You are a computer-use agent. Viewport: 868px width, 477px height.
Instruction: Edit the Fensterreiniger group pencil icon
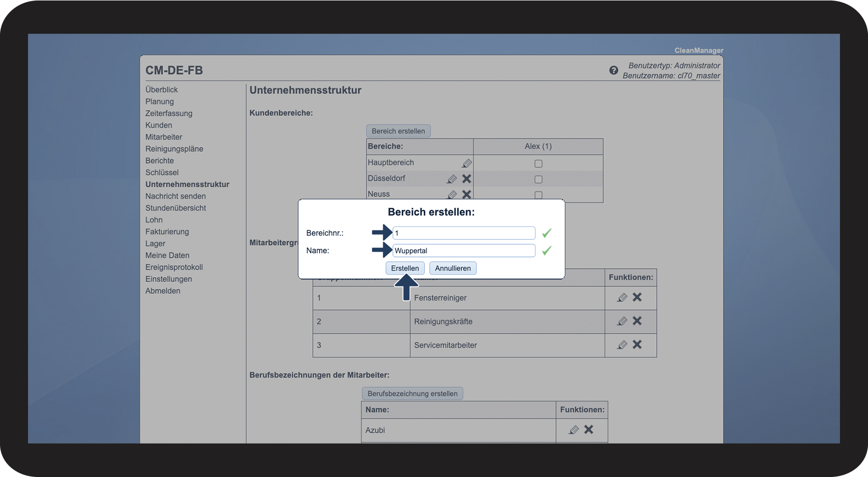coord(622,297)
